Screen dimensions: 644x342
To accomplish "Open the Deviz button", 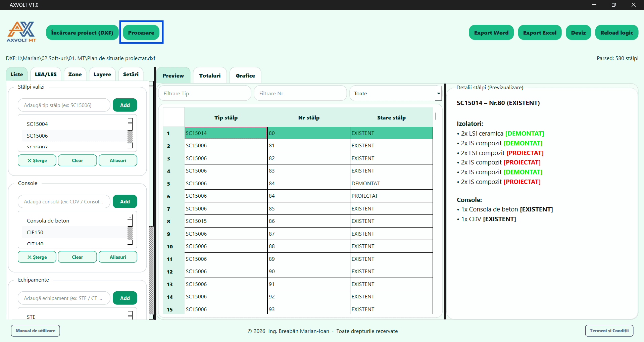I will [x=578, y=33].
